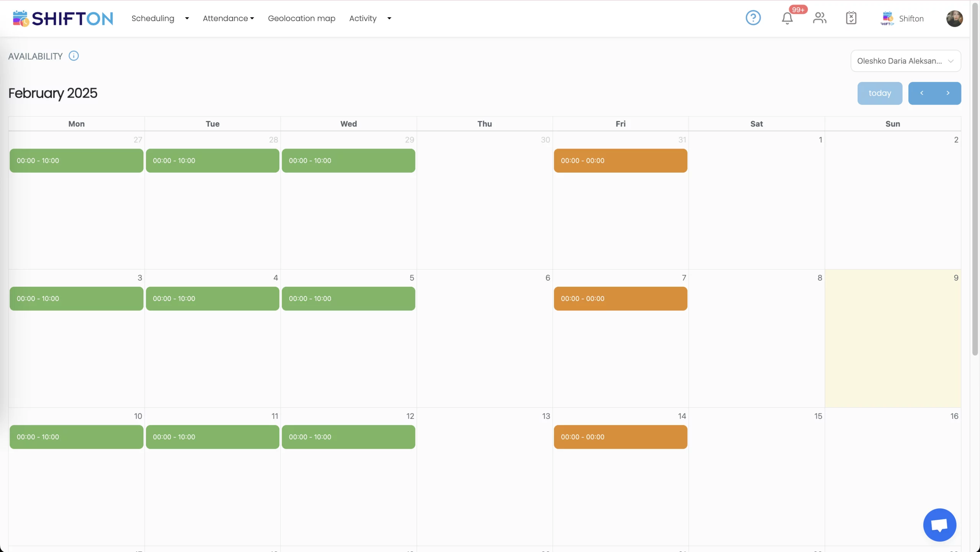This screenshot has width=980, height=552.
Task: Click the Sun column header
Action: 893,124
